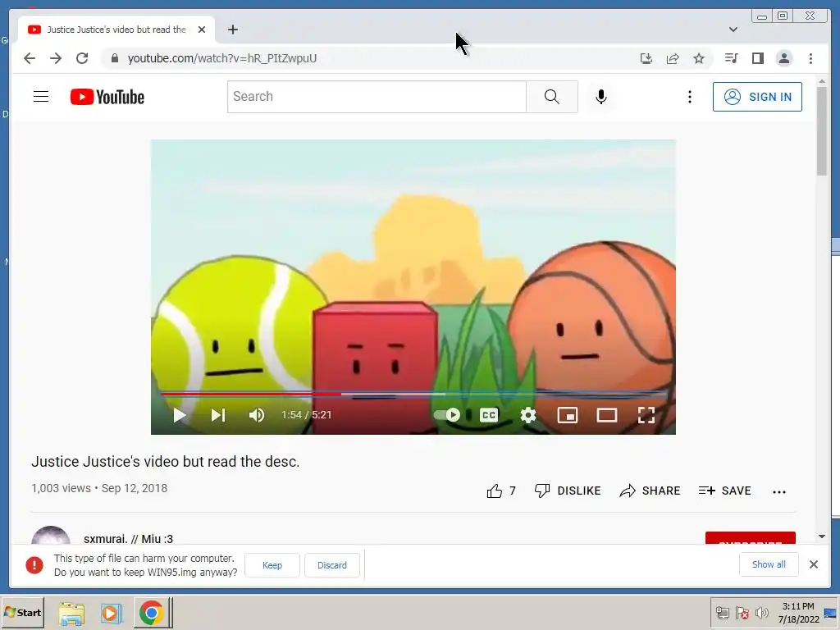Viewport: 840px width, 630px height.
Task: Select the Justice Justice's video tab
Action: [x=116, y=30]
